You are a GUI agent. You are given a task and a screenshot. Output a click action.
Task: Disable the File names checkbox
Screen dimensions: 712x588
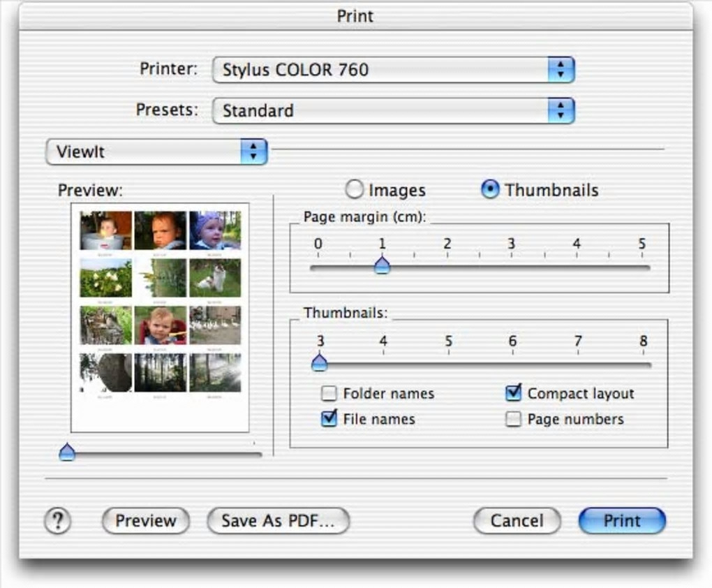[x=329, y=419]
